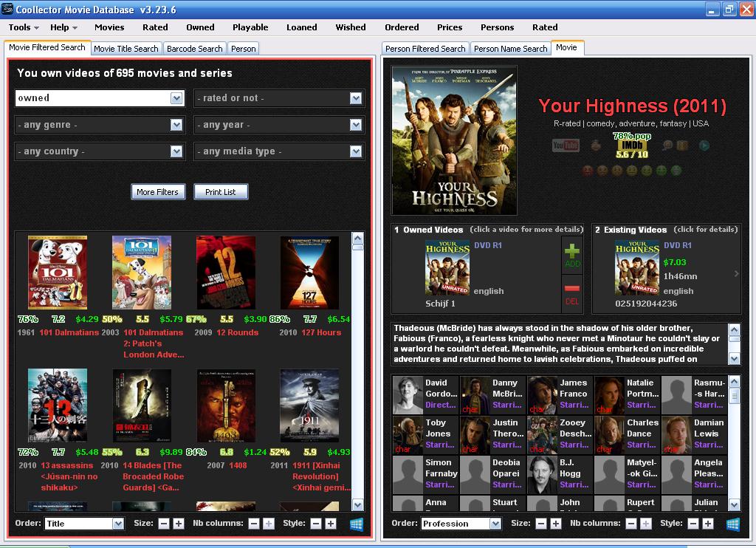This screenshot has width=756, height=548.
Task: Click the teal play icon beside IMDb
Action: [x=704, y=145]
